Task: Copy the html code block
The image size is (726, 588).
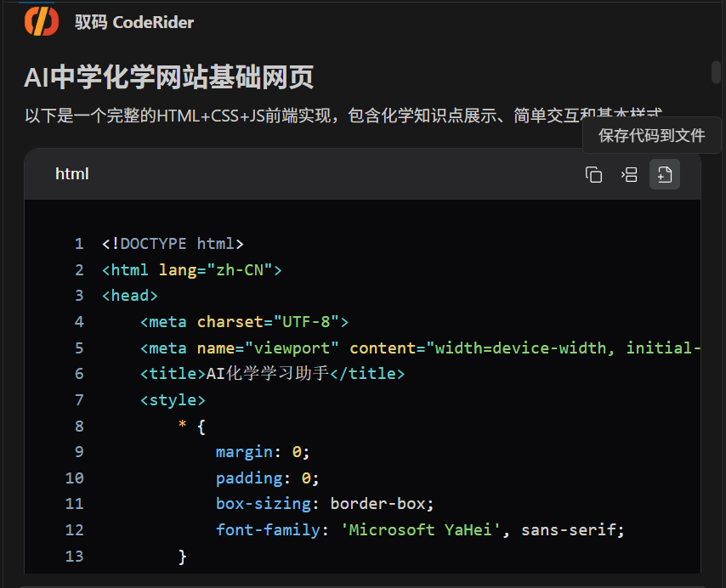Action: coord(593,174)
